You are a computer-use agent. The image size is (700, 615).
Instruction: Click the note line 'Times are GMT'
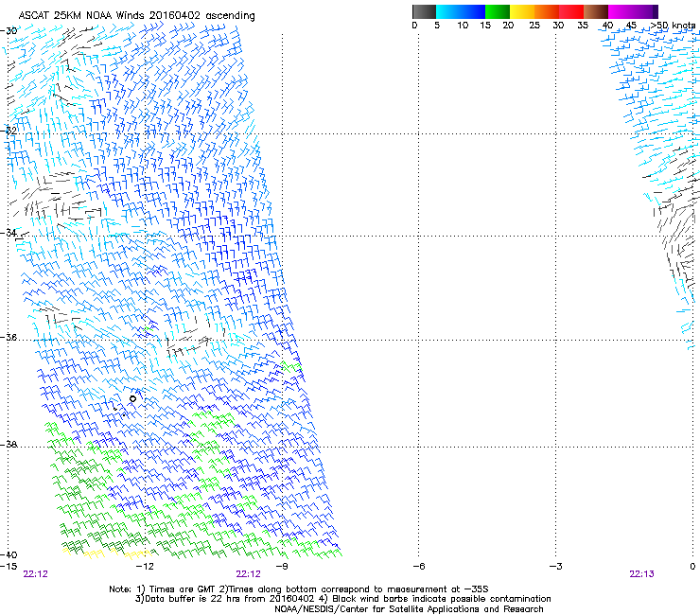[x=182, y=589]
